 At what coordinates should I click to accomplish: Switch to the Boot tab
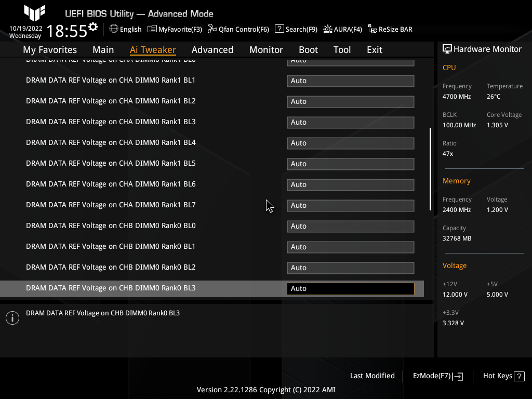(308, 49)
